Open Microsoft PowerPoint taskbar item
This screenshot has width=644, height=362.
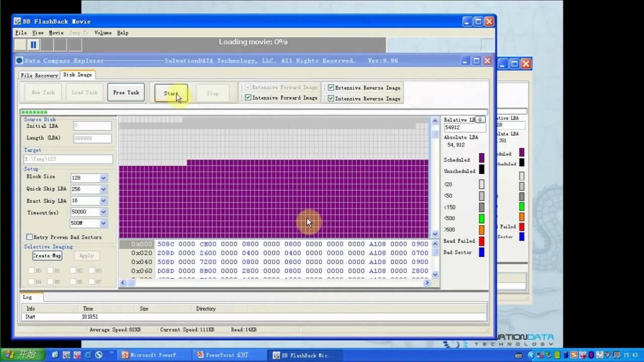pos(155,355)
